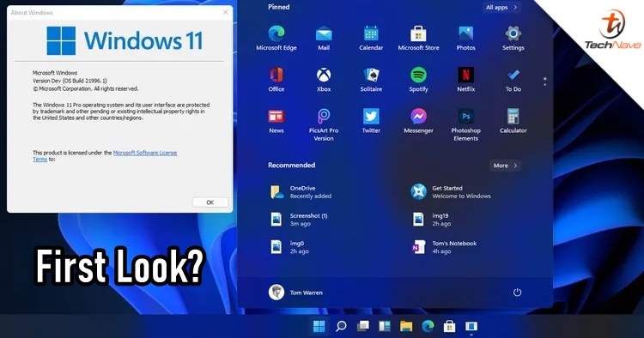Open the Xbox app
Screen dimensions: 644x338
(324, 80)
